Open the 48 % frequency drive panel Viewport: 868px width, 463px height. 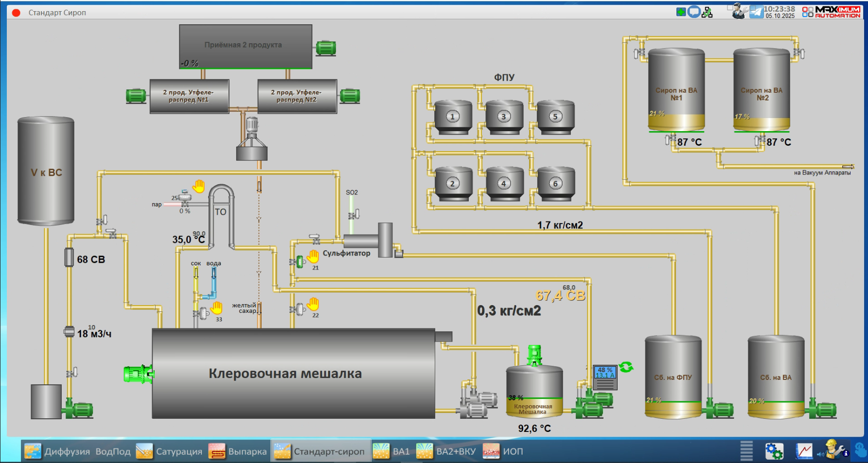[605, 377]
